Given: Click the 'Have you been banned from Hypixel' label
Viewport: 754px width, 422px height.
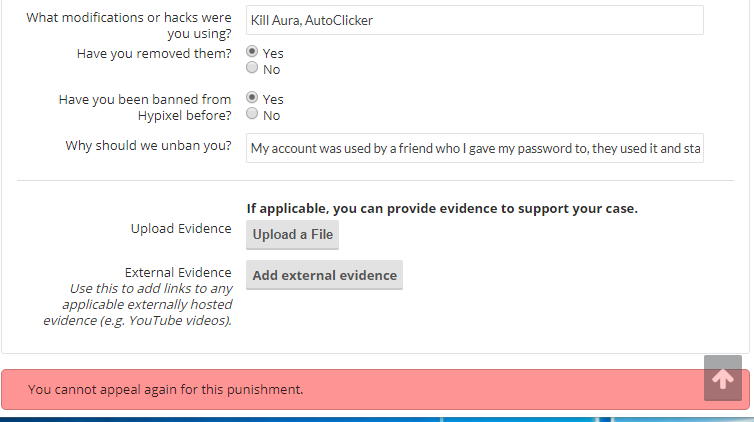Looking at the screenshot, I should point(145,107).
